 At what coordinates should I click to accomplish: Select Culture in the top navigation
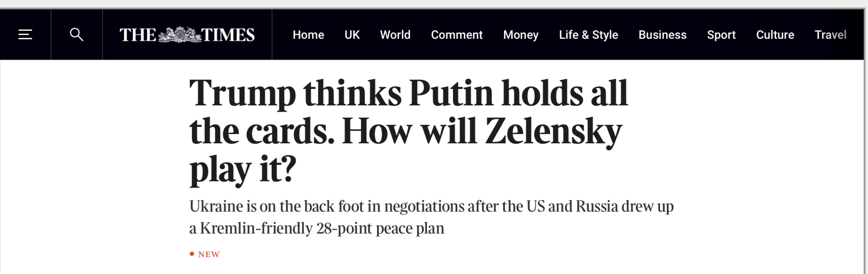click(775, 35)
